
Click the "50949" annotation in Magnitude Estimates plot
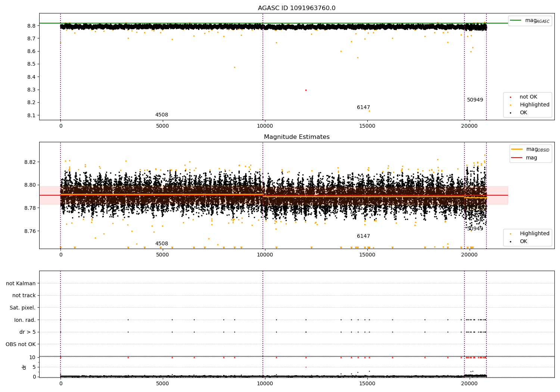tap(475, 228)
